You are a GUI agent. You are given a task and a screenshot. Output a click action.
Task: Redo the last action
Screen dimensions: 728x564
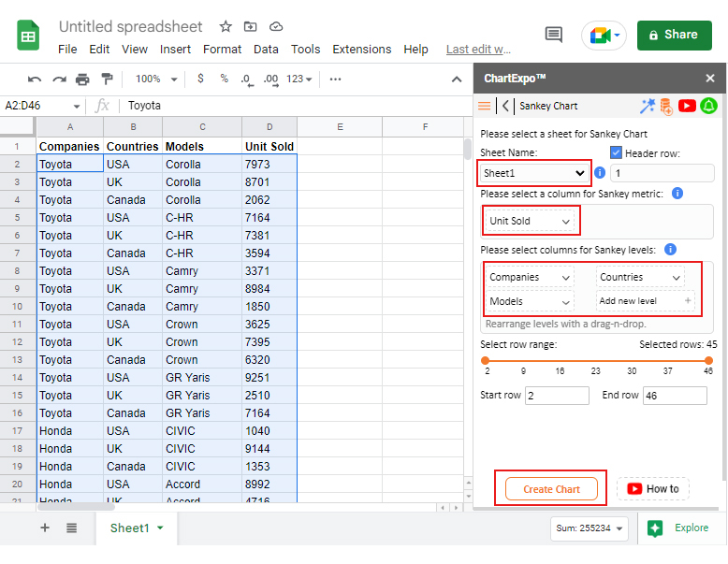click(59, 80)
